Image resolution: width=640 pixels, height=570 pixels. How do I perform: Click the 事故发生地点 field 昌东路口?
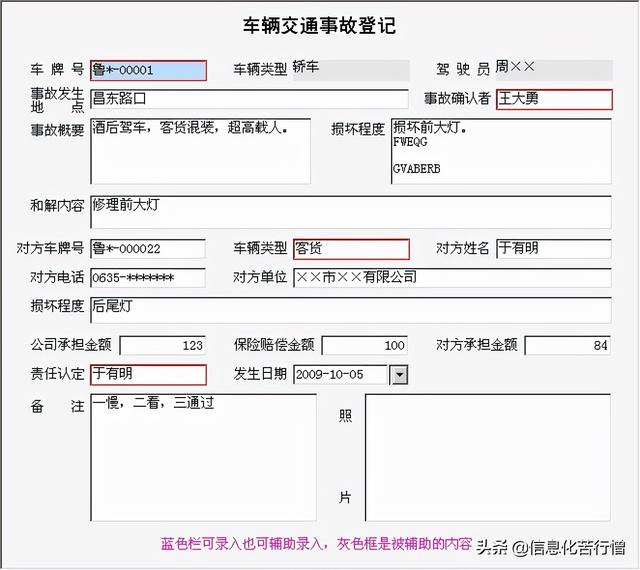(249, 99)
